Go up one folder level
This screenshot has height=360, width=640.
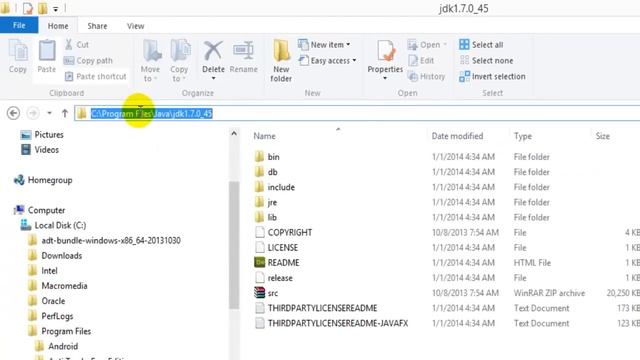click(64, 113)
